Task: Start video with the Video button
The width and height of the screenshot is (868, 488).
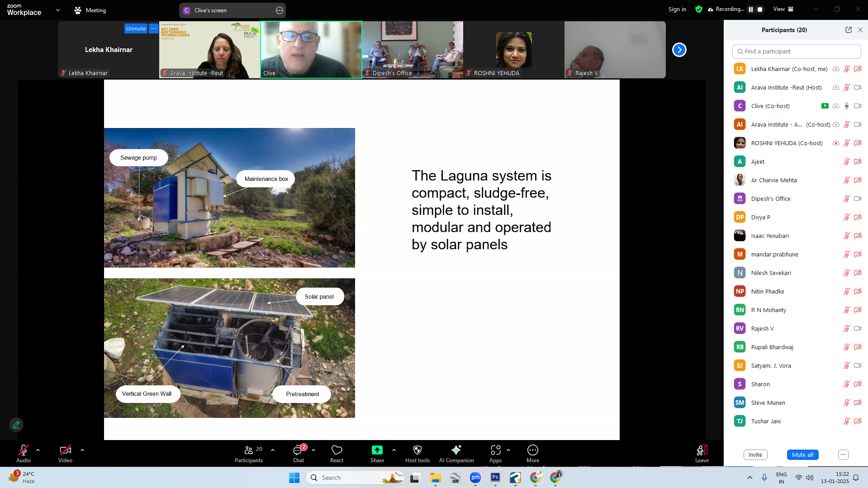Action: pyautogui.click(x=65, y=454)
